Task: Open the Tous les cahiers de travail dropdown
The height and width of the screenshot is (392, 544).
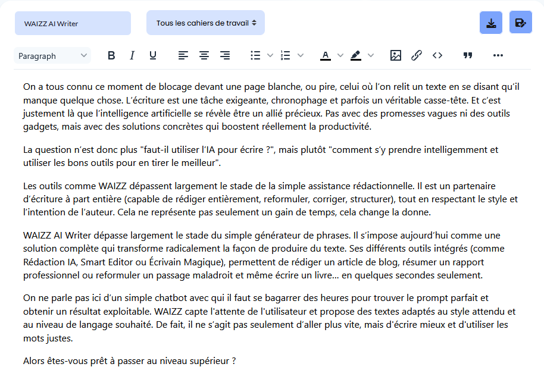Action: click(205, 23)
